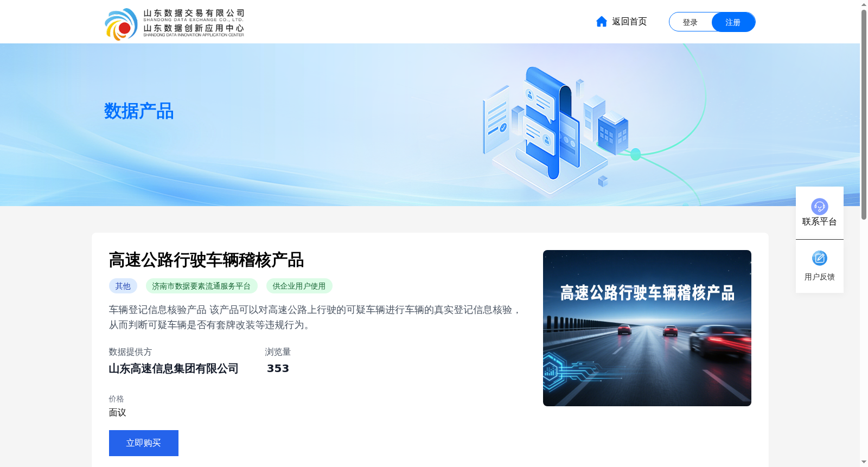Click the 登录 button
868x467 pixels.
690,22
